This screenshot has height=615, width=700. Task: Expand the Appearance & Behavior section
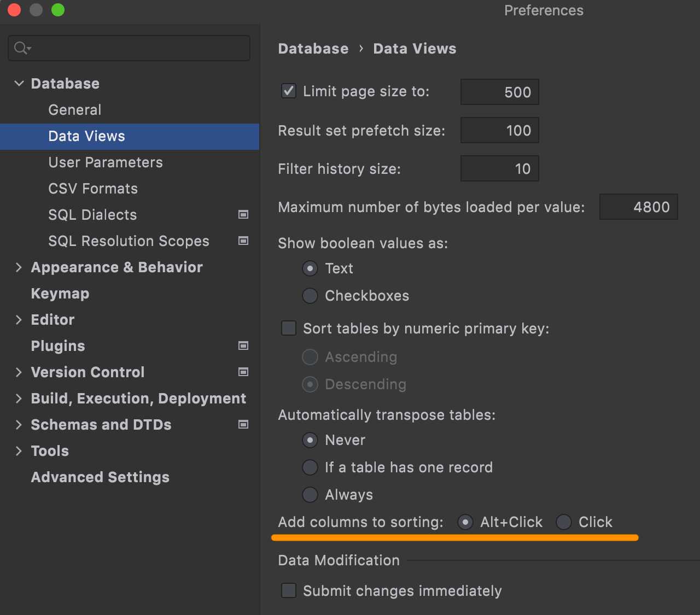[x=19, y=267]
